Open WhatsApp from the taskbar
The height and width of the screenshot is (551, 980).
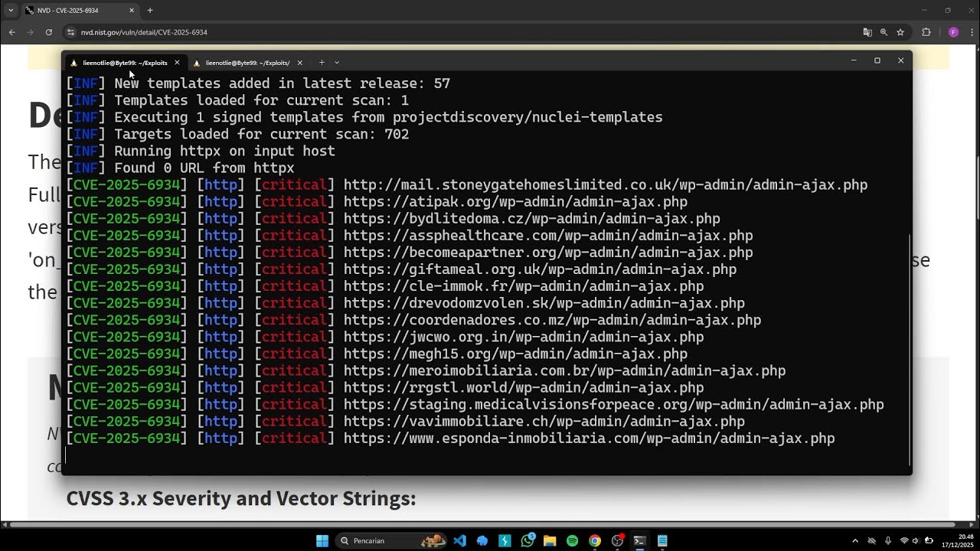point(528,541)
